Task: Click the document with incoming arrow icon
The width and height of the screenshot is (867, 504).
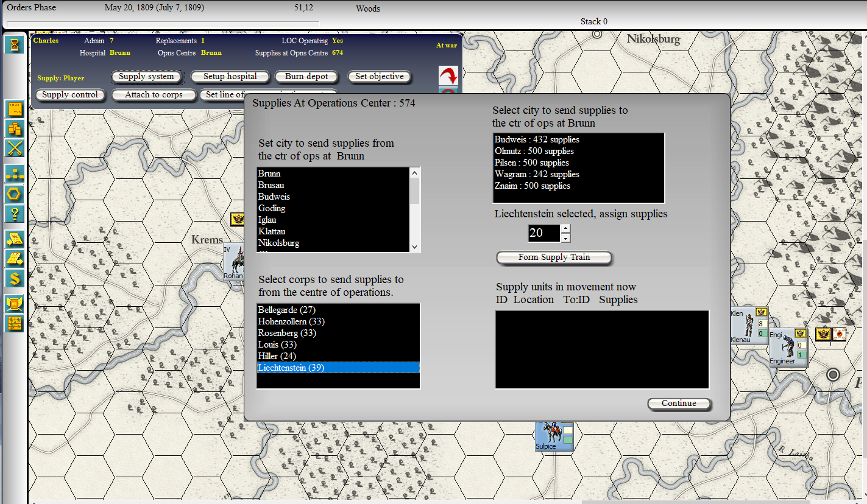Action: click(15, 239)
